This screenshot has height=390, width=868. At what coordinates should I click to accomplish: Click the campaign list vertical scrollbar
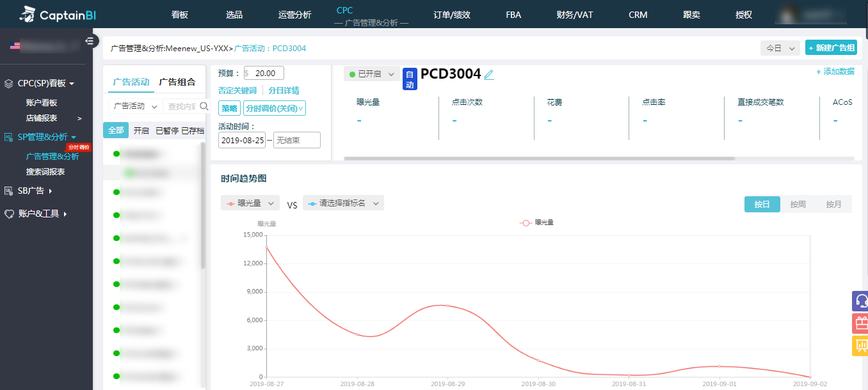204,205
